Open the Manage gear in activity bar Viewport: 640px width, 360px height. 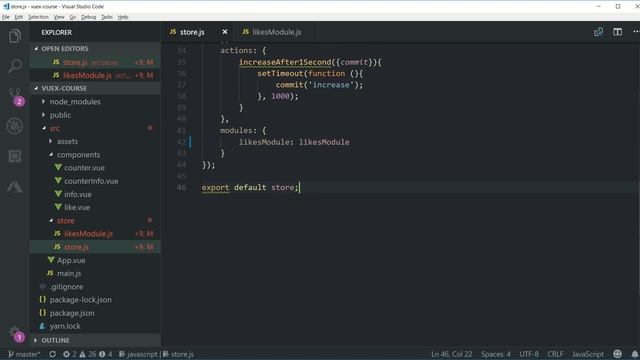click(x=16, y=333)
